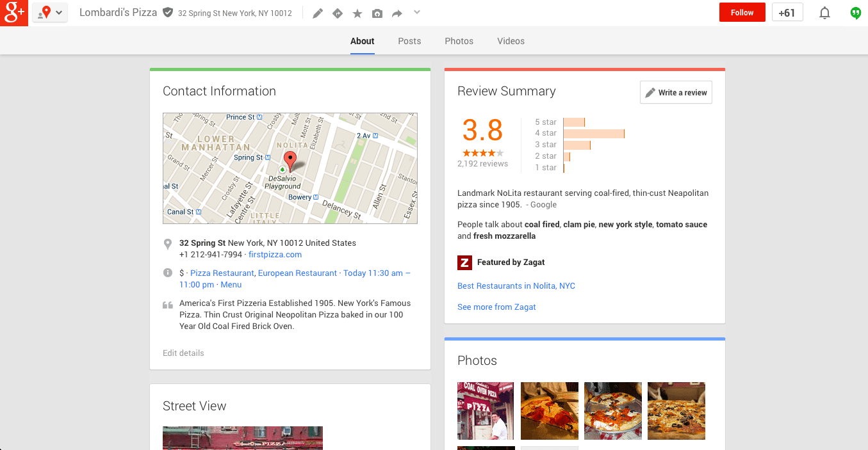Click the address location pin icon
The height and width of the screenshot is (450, 868).
pyautogui.click(x=168, y=244)
